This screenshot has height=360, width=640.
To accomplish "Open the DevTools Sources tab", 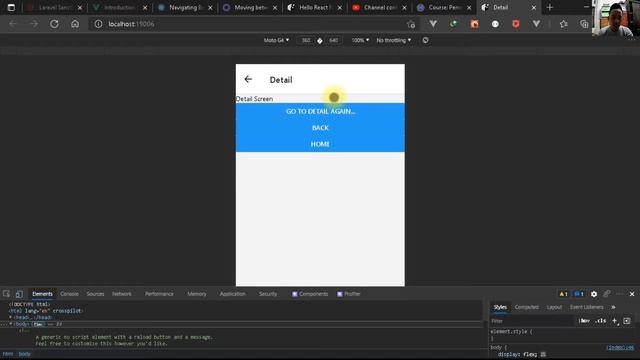I will pyautogui.click(x=95, y=294).
